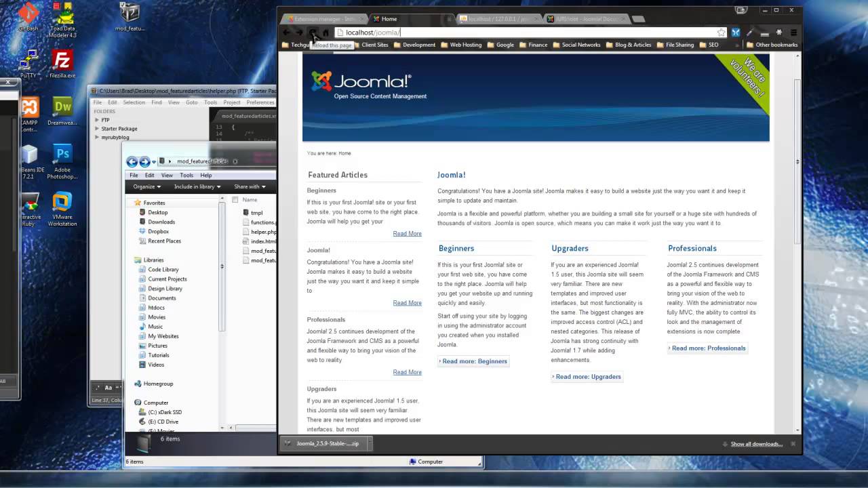Click the browser reload page button
This screenshot has height=488, width=868.
coord(313,33)
